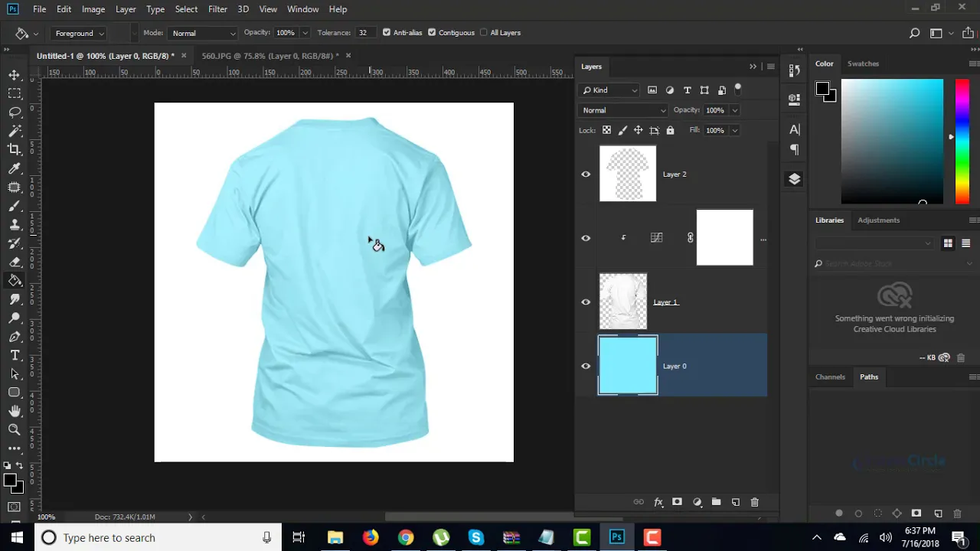
Task: Open Photoshop search icon in options bar
Action: click(914, 33)
